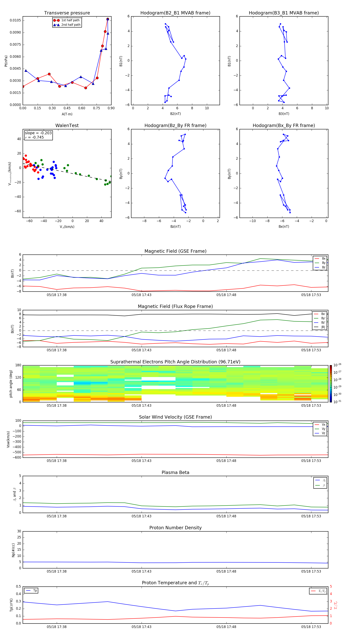351x644 pixels.
Task: Select '1st half path' legend entry
Action: 67,20
